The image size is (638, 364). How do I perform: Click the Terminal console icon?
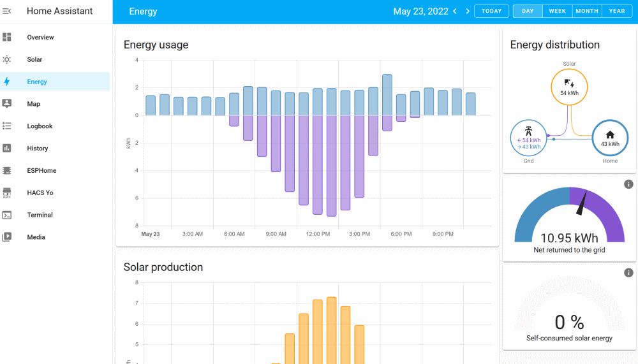(x=6, y=215)
